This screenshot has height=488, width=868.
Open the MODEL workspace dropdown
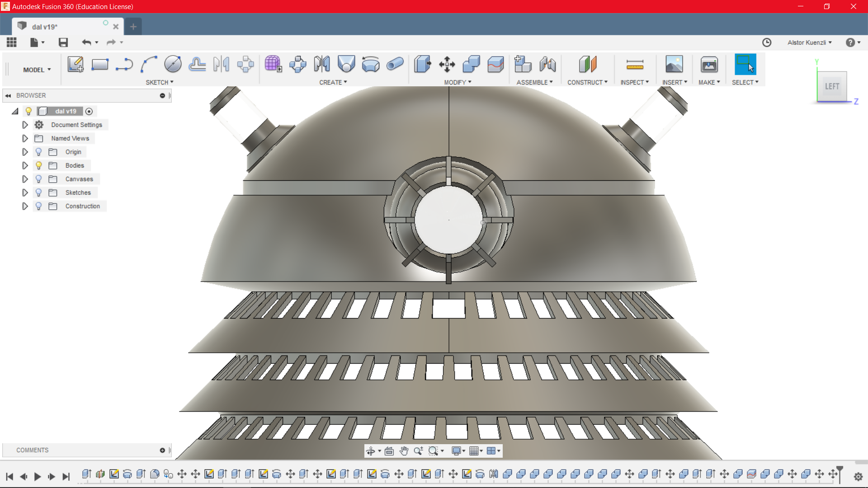[37, 70]
